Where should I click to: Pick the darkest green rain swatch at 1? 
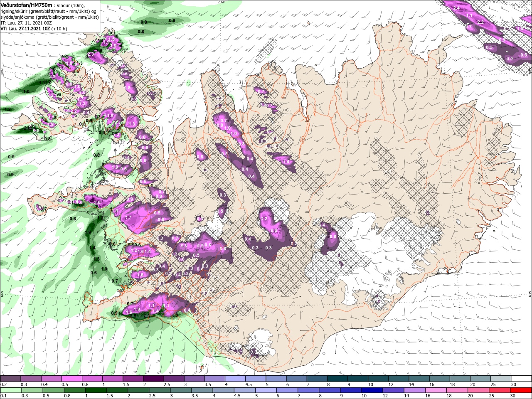[x=96, y=390]
